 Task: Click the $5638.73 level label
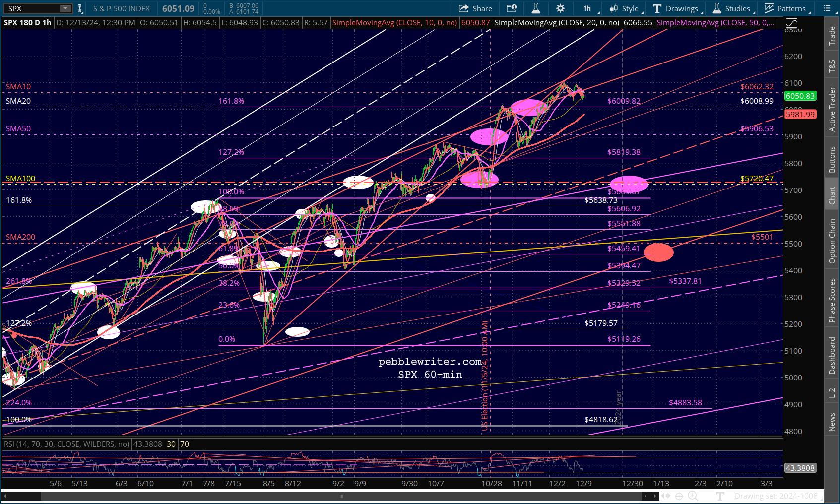coord(601,200)
